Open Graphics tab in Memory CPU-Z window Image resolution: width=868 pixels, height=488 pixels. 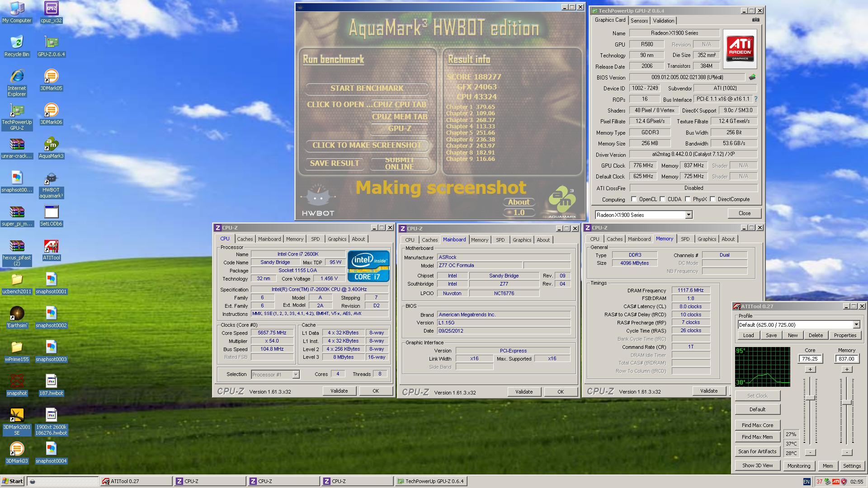coord(707,239)
